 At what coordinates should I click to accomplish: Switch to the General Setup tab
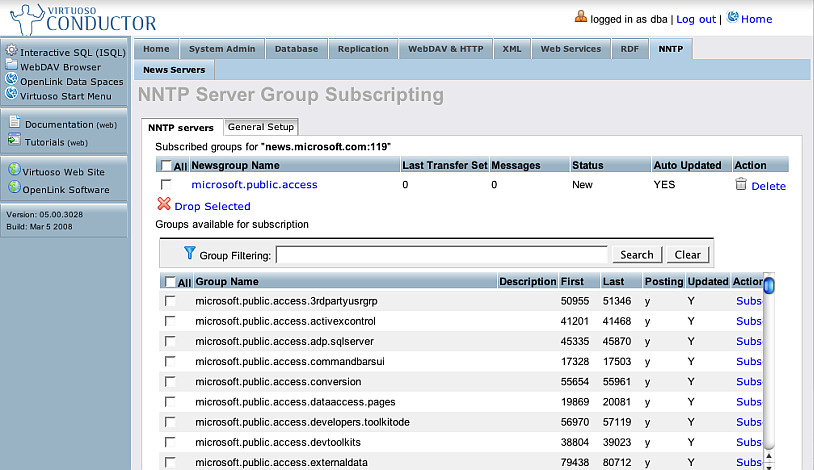click(x=260, y=127)
